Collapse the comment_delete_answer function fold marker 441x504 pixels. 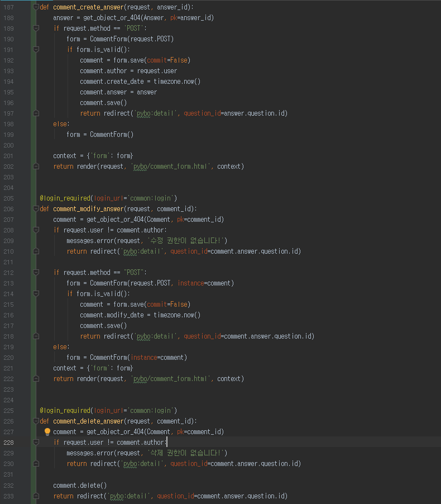coord(36,421)
